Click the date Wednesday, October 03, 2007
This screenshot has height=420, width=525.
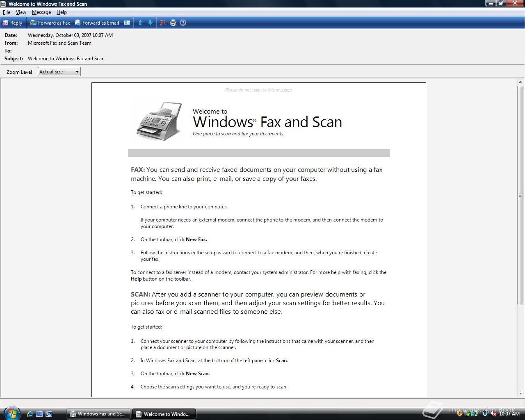[70, 35]
